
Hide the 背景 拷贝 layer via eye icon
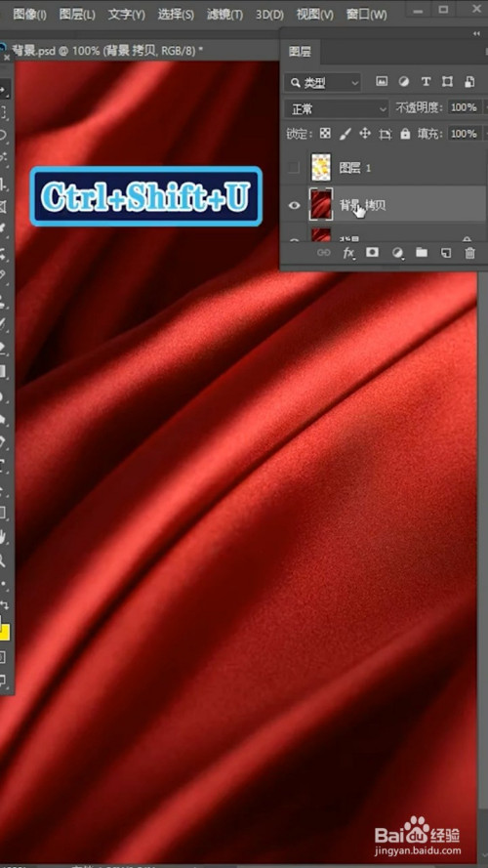295,205
